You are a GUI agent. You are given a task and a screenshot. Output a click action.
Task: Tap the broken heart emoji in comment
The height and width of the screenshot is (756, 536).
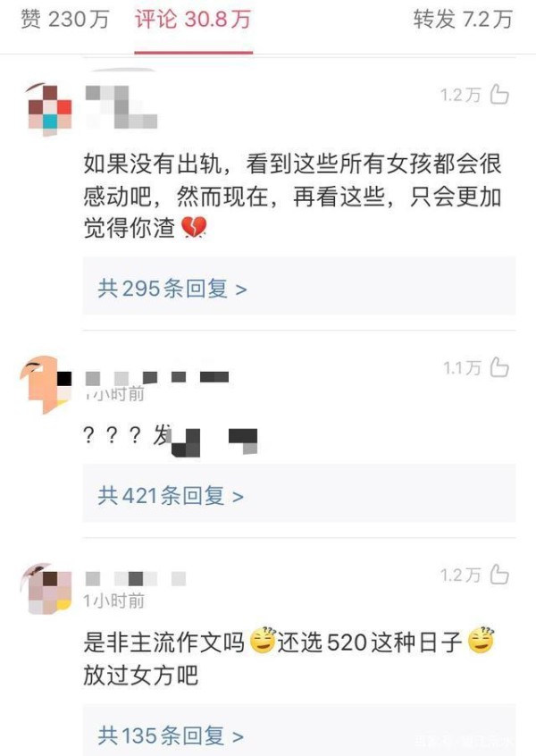194,228
